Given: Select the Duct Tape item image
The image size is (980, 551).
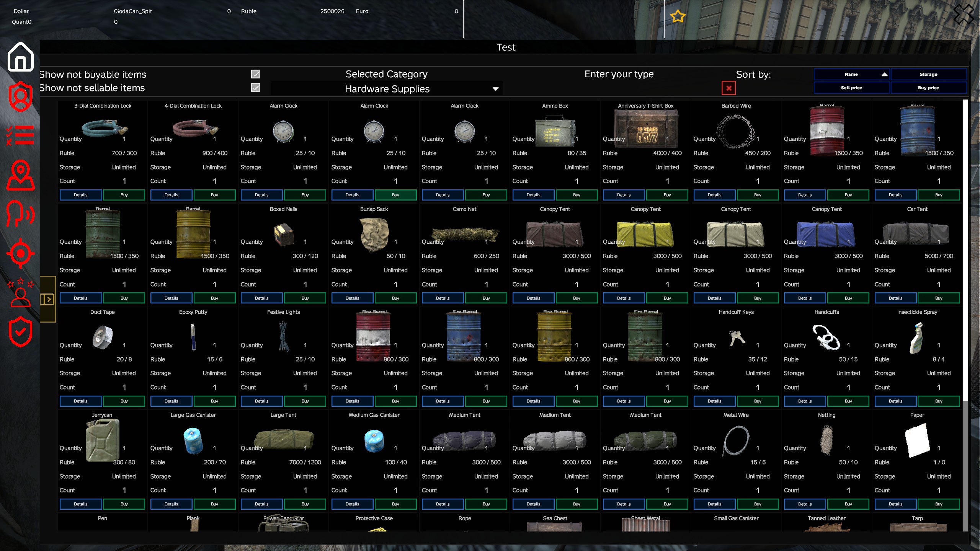Looking at the screenshot, I should [103, 337].
